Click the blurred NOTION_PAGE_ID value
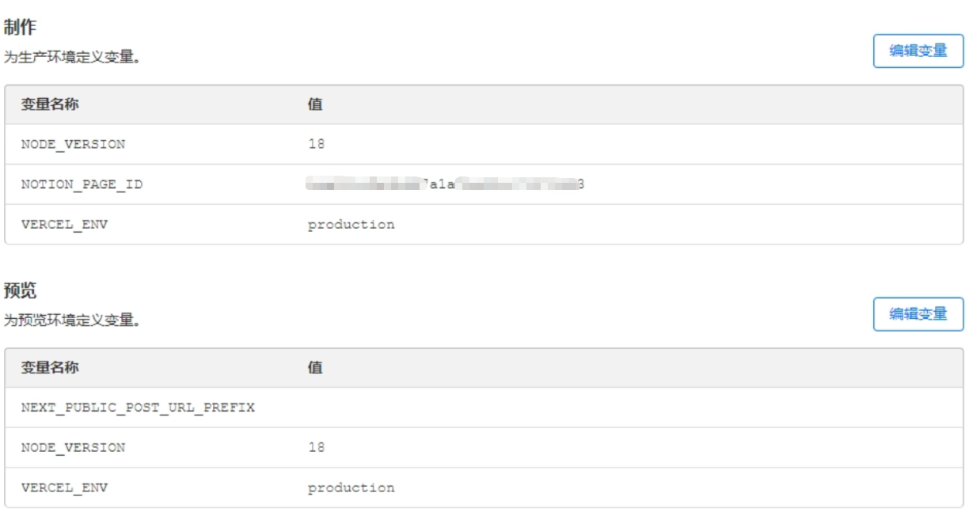This screenshot has height=512, width=980. coord(446,184)
